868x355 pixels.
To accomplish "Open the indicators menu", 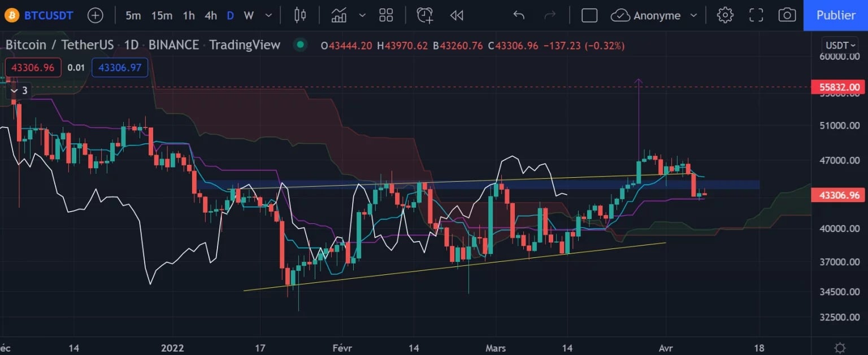I will point(339,15).
